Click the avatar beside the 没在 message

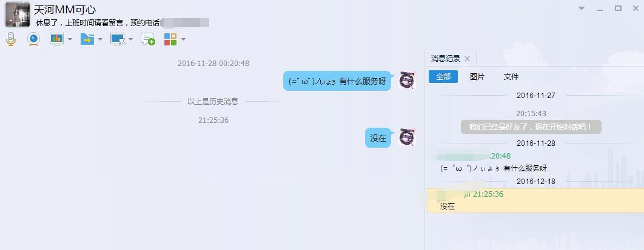point(407,137)
